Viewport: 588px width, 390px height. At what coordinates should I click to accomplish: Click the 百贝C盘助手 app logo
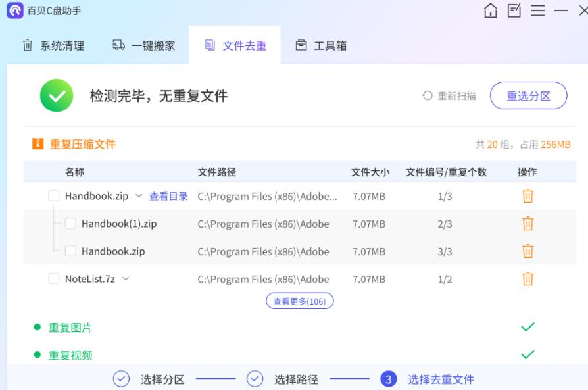tap(15, 11)
